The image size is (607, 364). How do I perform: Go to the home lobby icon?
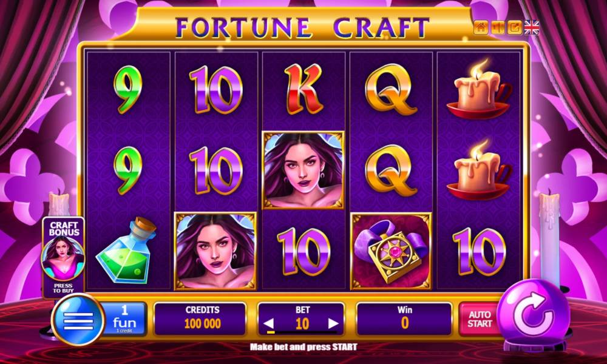coord(480,27)
